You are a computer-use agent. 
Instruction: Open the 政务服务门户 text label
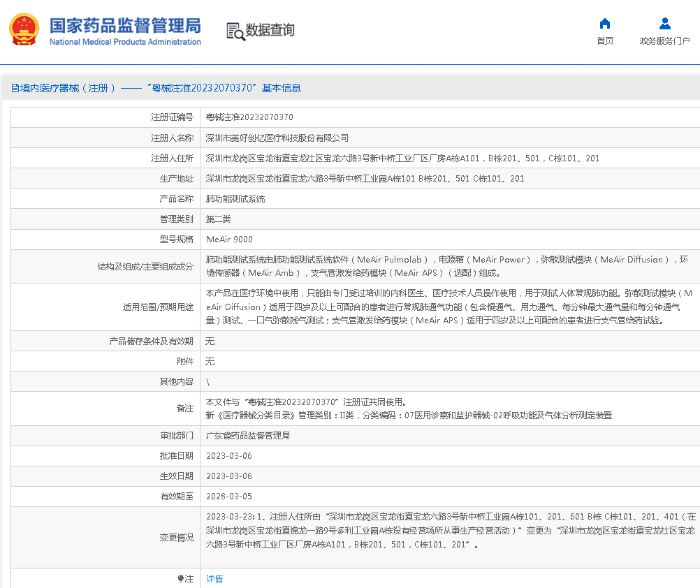point(664,41)
